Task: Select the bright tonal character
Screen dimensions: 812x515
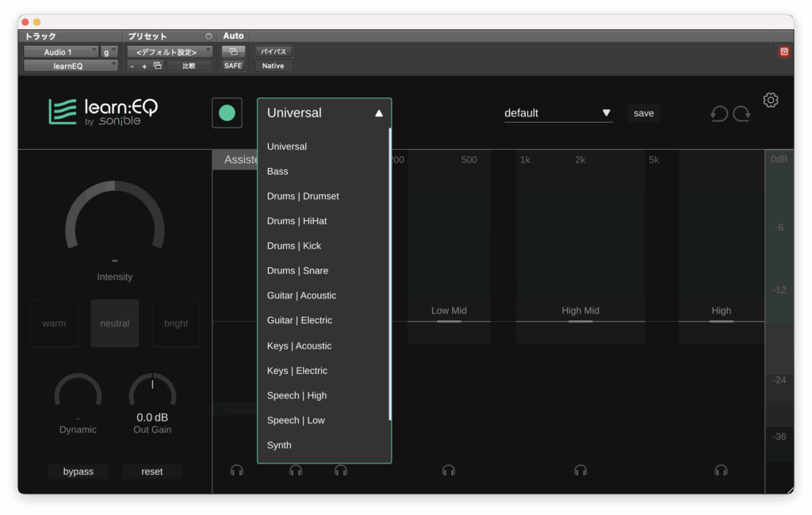Action: (x=176, y=323)
